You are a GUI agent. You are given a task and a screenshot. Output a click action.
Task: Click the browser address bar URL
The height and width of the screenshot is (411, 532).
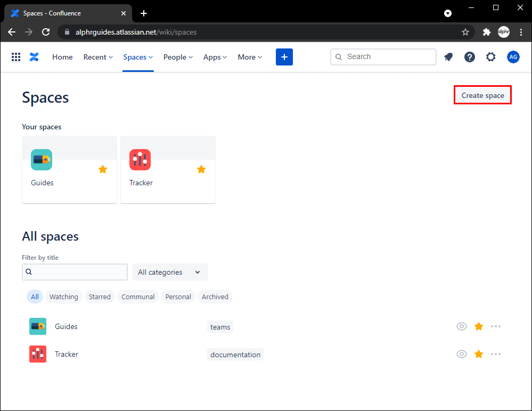[x=136, y=32]
